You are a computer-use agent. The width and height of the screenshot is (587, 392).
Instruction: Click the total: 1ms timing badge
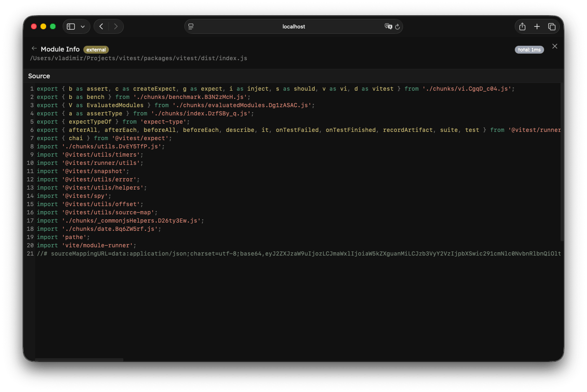click(529, 49)
